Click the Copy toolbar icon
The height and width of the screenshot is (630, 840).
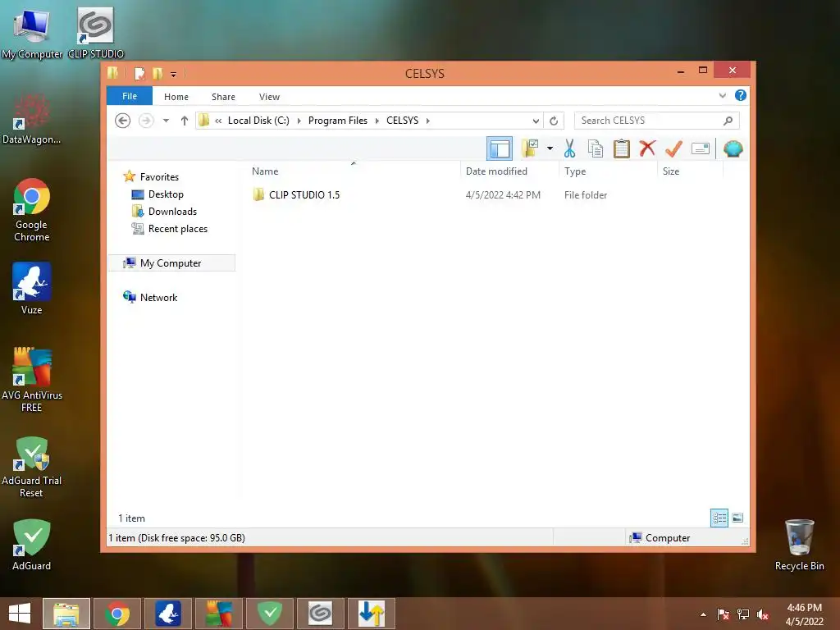[x=596, y=148]
